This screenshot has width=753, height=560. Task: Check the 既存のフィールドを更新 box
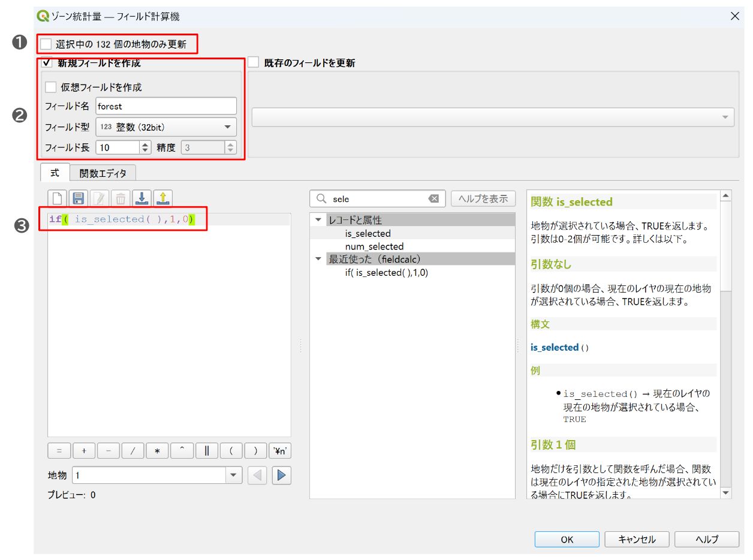click(x=253, y=63)
